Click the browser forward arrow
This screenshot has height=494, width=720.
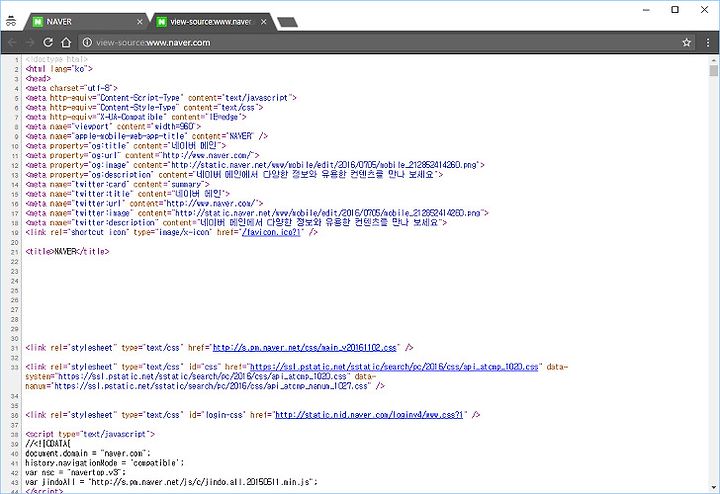tap(30, 43)
